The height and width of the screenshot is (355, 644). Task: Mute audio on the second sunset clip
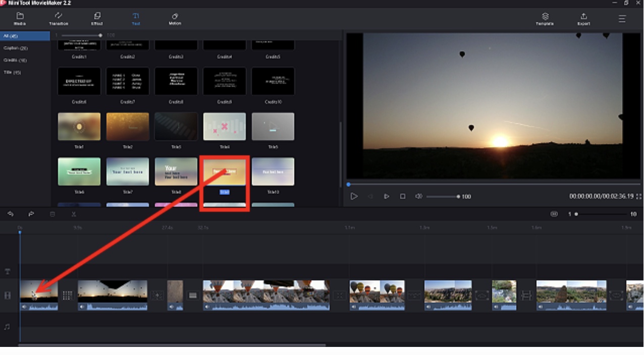tap(82, 307)
